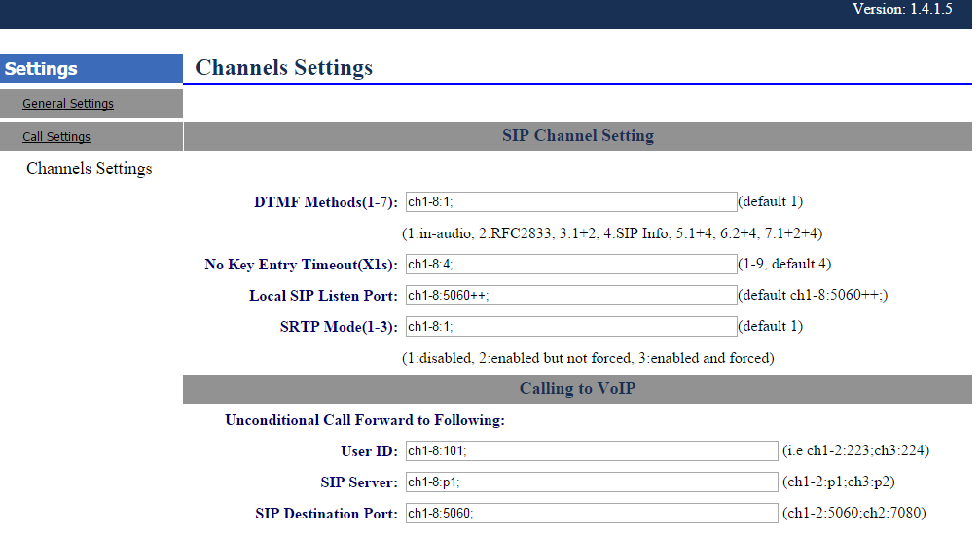Focus the User ID input field

coord(591,451)
